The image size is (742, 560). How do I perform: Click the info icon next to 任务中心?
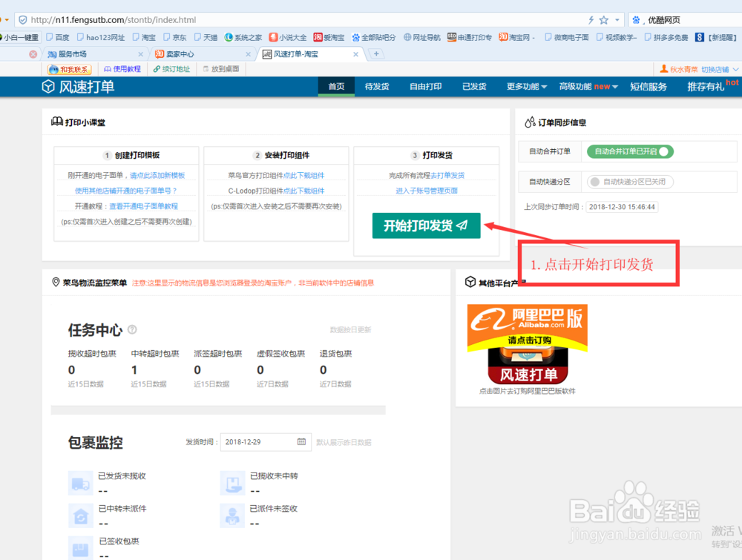pos(132,329)
